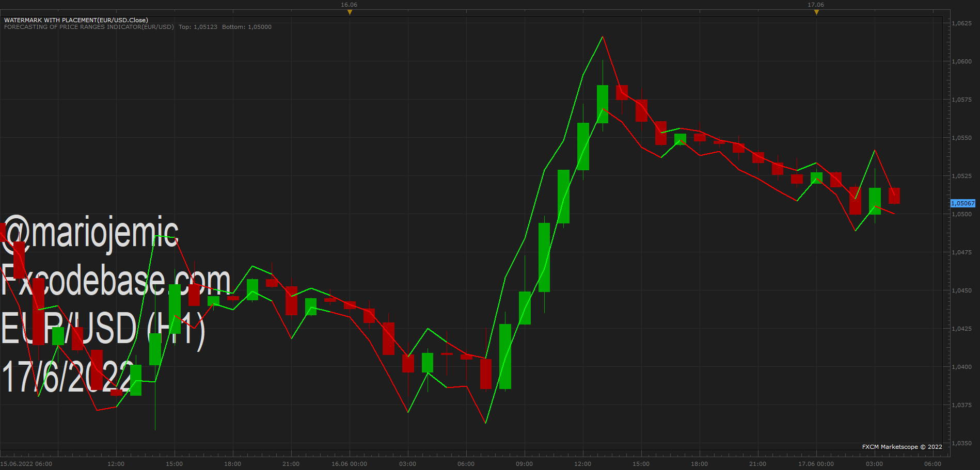Click the 16.06 day marker triangle

coord(350,12)
